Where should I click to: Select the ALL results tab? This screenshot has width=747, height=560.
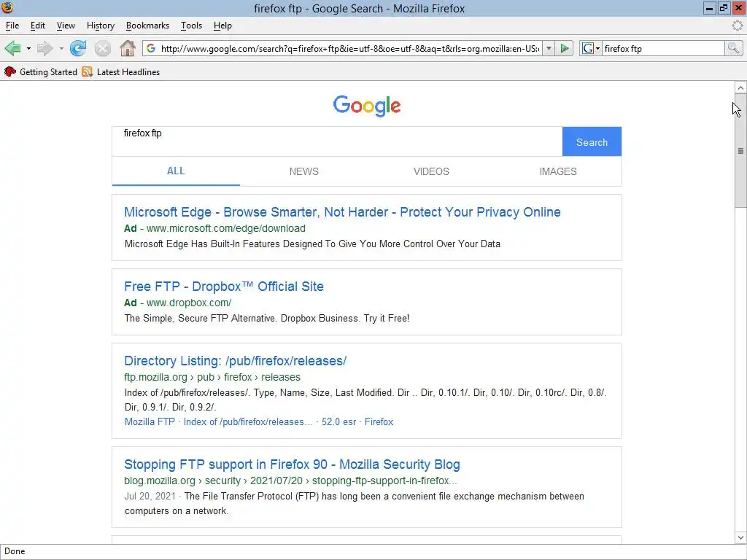pyautogui.click(x=176, y=171)
